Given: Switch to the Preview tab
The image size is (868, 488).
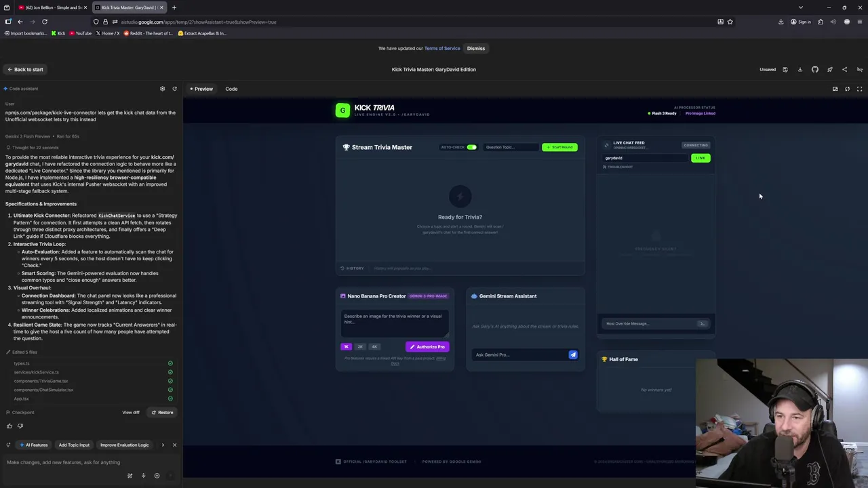Looking at the screenshot, I should click(201, 89).
